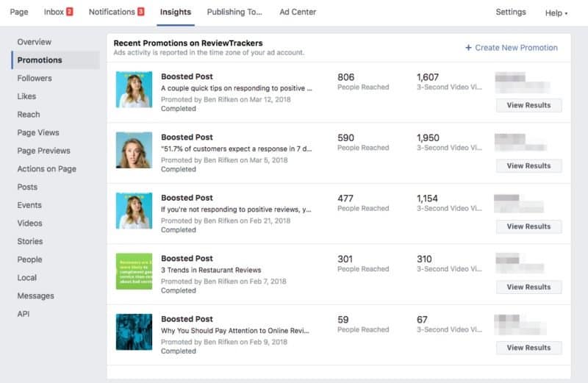
Task: Open API in the sidebar
Action: 24,314
